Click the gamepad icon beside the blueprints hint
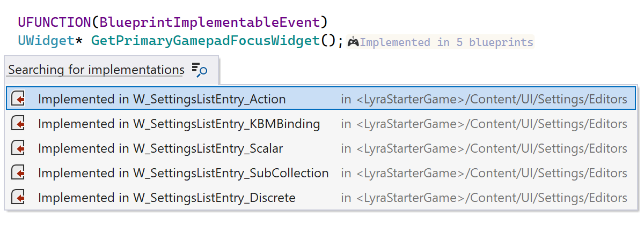Image resolution: width=644 pixels, height=225 pixels. (353, 42)
